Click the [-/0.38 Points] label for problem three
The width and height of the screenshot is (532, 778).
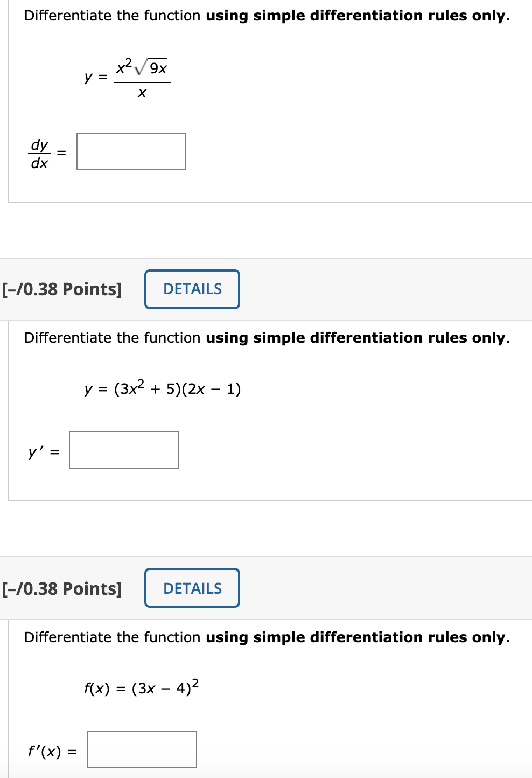pyautogui.click(x=61, y=588)
